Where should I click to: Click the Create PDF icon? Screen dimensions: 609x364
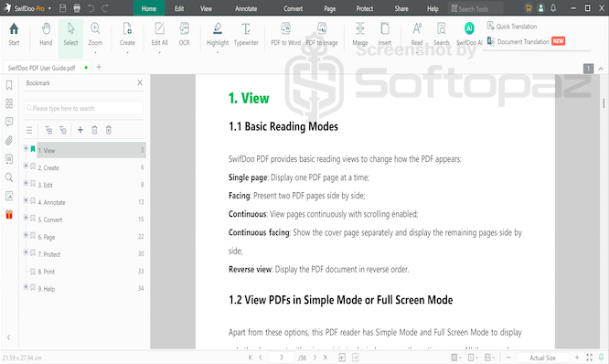coord(127,28)
